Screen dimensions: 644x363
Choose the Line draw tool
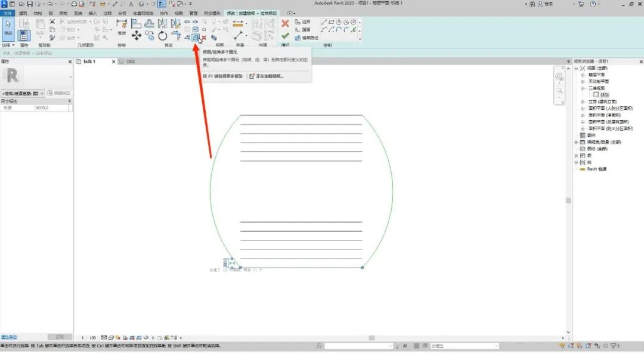[324, 22]
